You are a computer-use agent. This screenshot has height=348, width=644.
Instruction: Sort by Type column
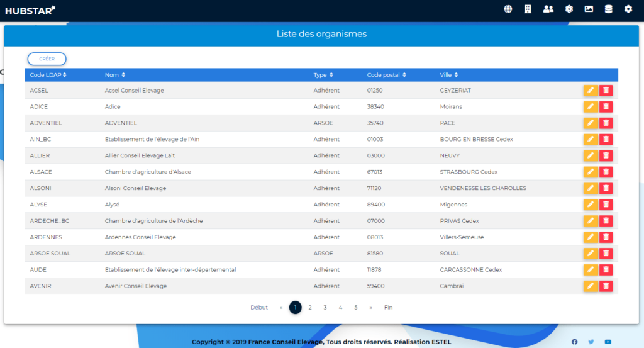tap(323, 75)
